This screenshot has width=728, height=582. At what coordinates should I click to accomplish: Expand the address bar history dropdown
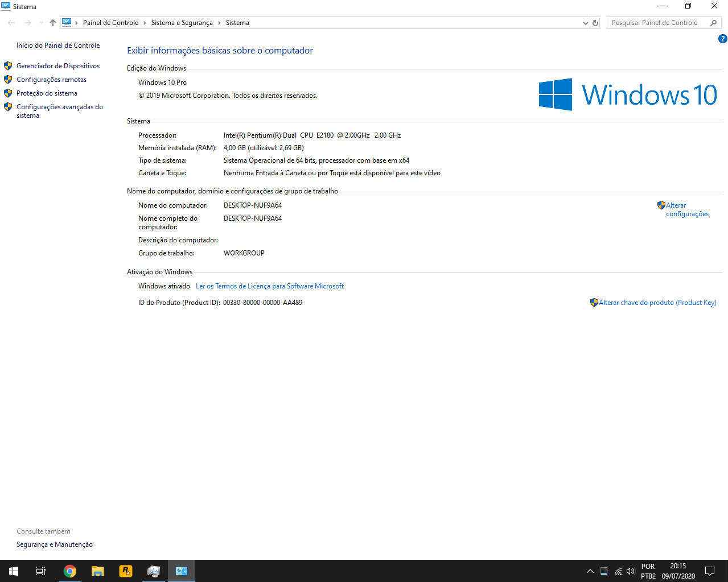click(585, 23)
